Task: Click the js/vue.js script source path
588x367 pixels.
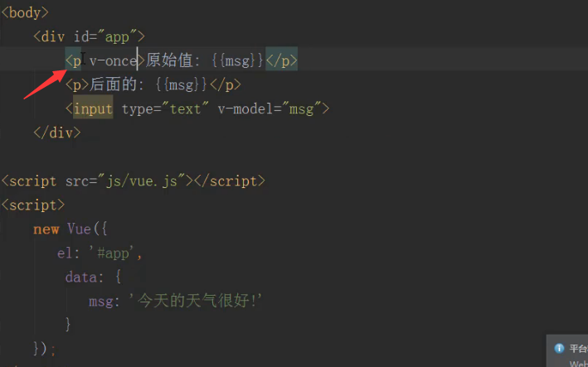Action: [148, 181]
